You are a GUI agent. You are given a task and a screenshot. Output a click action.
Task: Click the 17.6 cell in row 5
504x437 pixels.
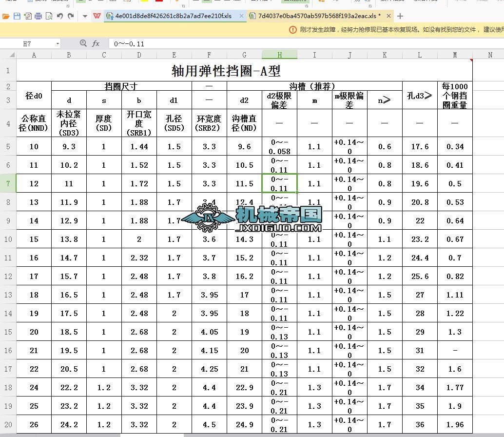(420, 147)
